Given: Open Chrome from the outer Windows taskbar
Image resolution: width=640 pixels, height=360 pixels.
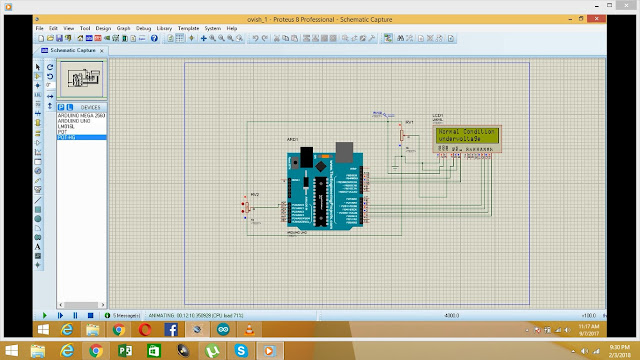Looking at the screenshot, I should click(x=96, y=351).
